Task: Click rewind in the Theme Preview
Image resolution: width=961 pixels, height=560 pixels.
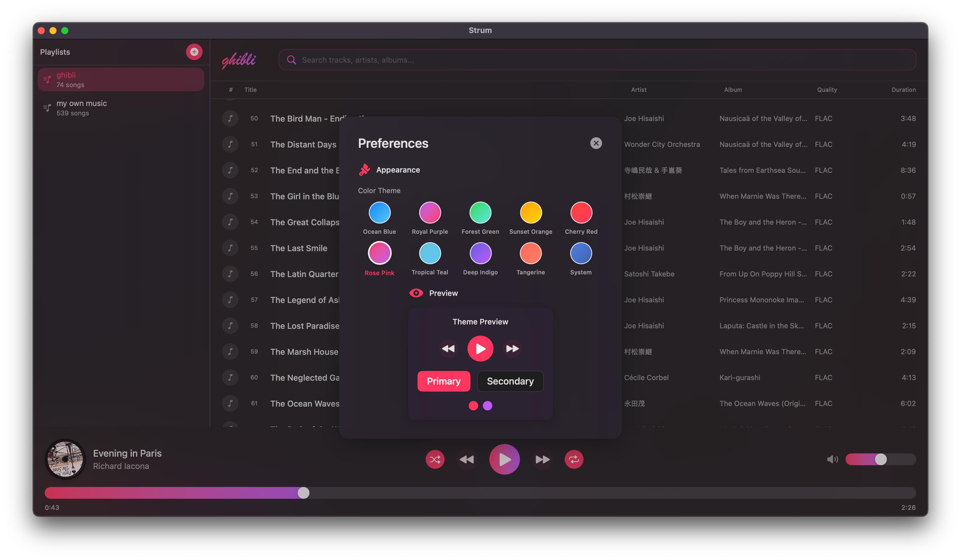Action: (x=448, y=349)
